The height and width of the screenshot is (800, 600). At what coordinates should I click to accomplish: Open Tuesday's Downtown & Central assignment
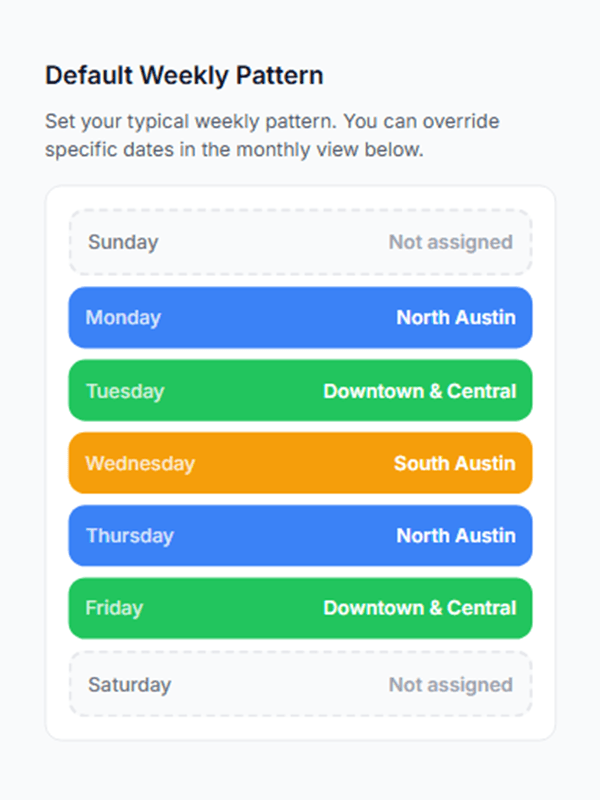pos(300,390)
